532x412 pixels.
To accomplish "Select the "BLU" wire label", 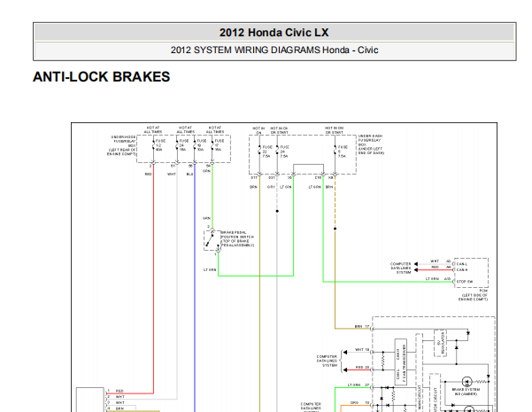I will coord(189,175).
